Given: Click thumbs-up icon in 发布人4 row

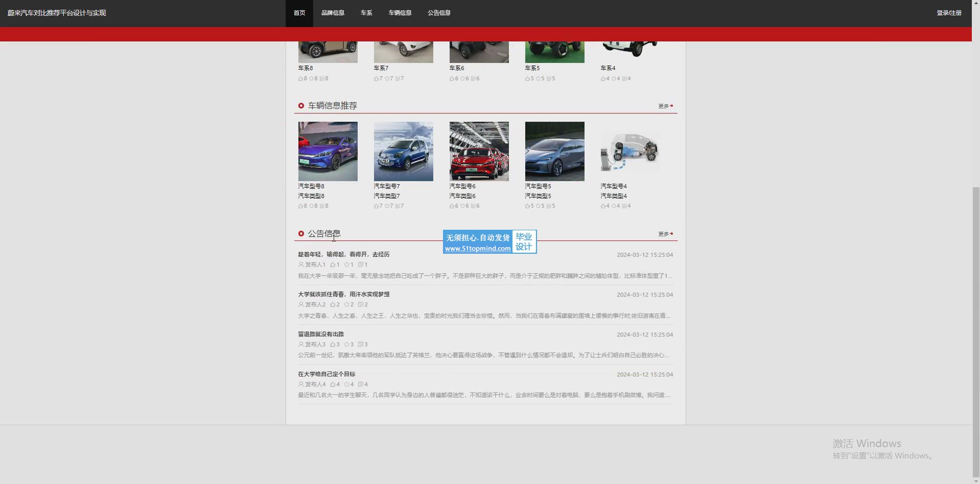Looking at the screenshot, I should click(333, 384).
